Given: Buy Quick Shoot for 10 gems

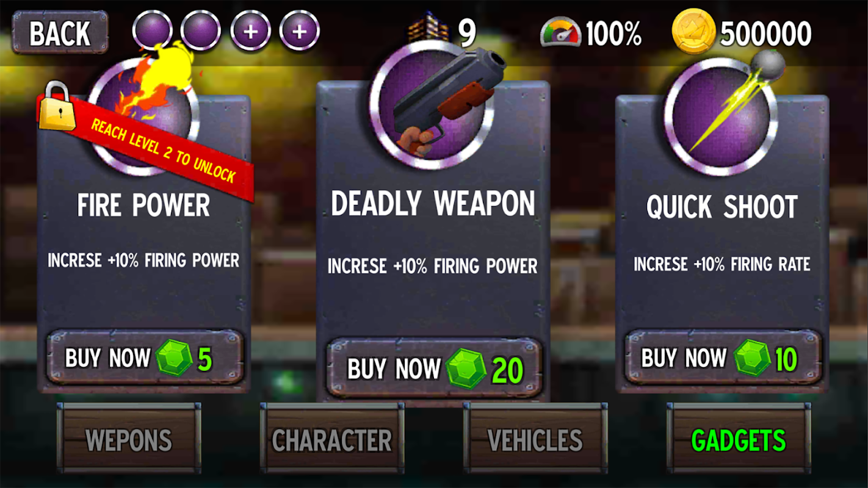Looking at the screenshot, I should (x=723, y=357).
